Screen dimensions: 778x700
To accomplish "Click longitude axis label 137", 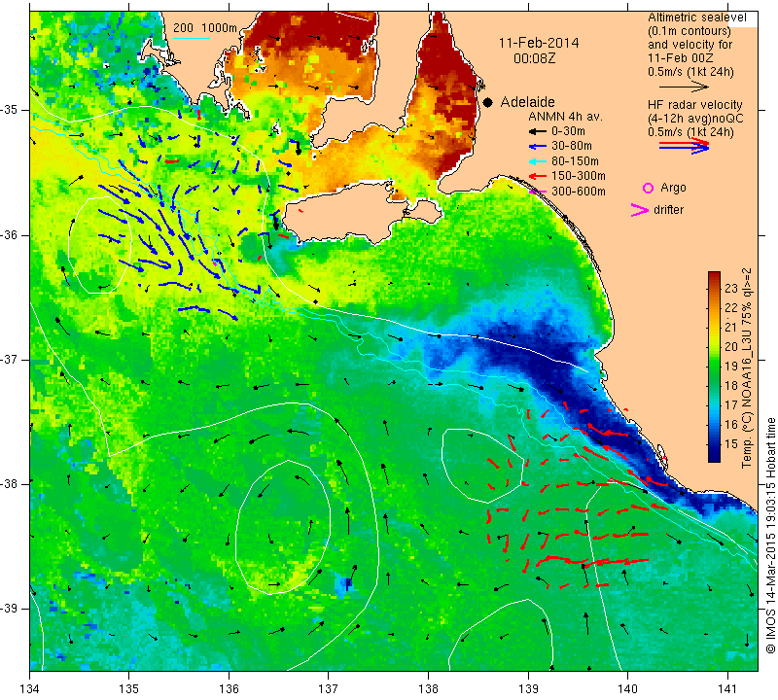I will (x=328, y=689).
